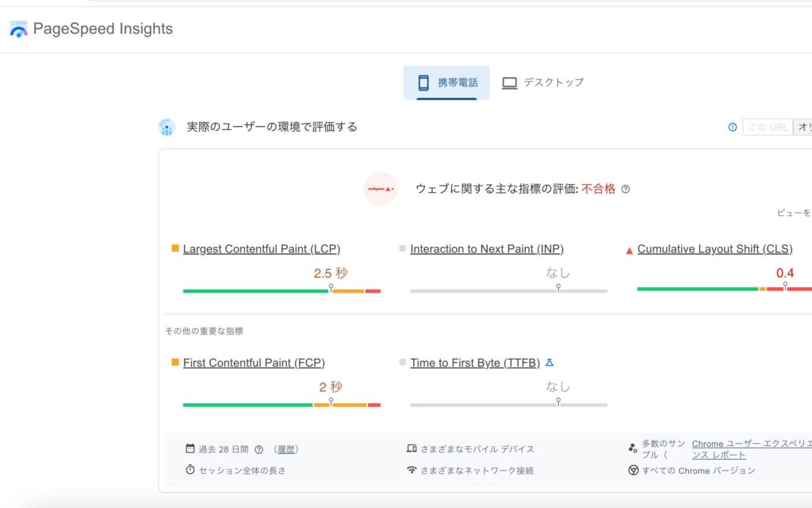
Task: Click help icon next to 過去 28 日間
Action: (x=259, y=449)
